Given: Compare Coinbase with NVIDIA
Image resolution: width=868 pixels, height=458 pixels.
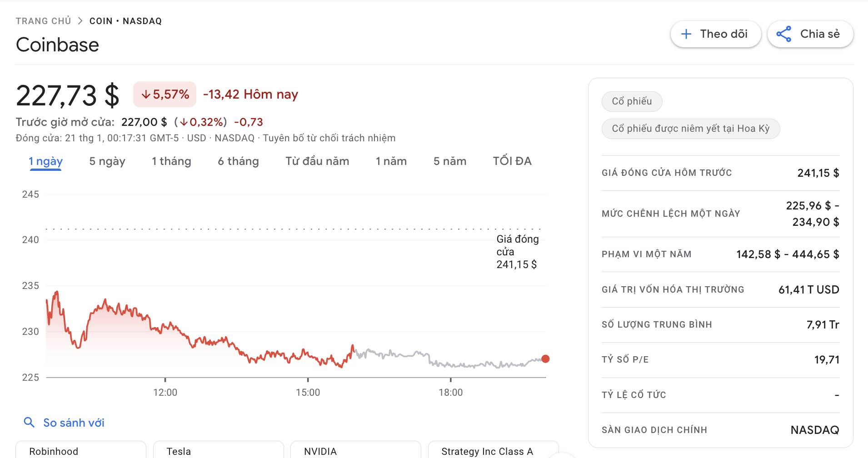Looking at the screenshot, I should click(x=355, y=451).
